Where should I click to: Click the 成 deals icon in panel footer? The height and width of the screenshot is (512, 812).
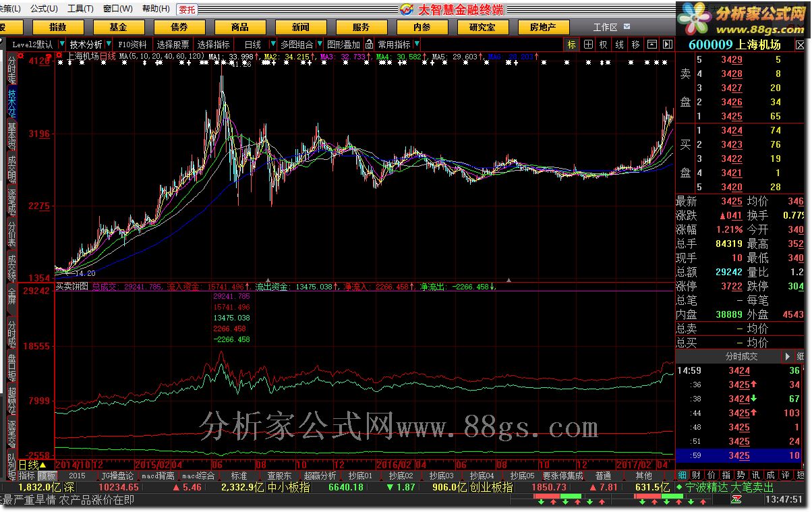click(x=771, y=476)
